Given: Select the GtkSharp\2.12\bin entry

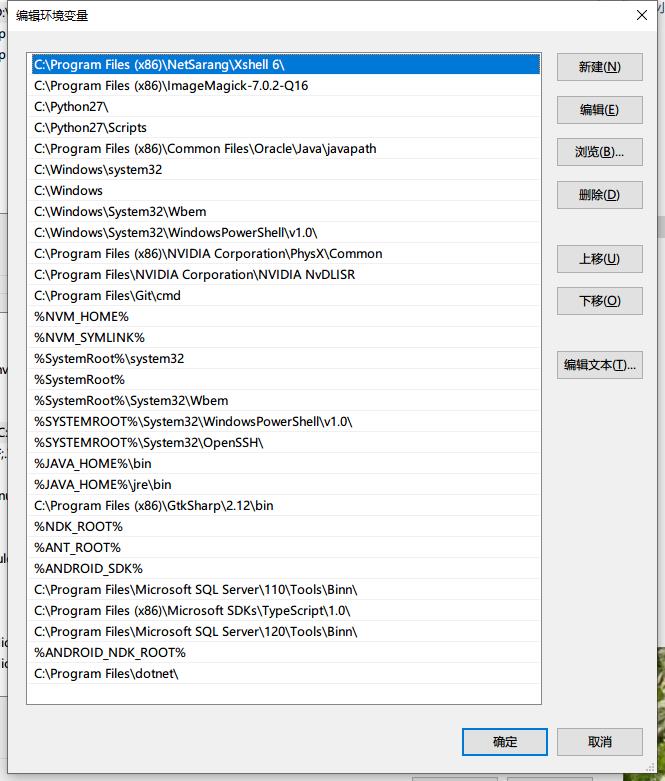Looking at the screenshot, I should (x=285, y=506).
